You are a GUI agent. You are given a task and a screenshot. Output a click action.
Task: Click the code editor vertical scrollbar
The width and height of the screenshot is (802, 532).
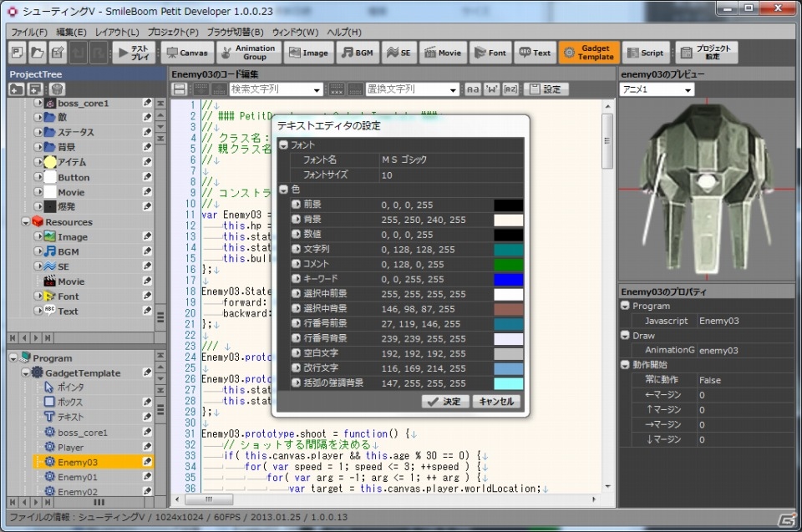[607, 140]
